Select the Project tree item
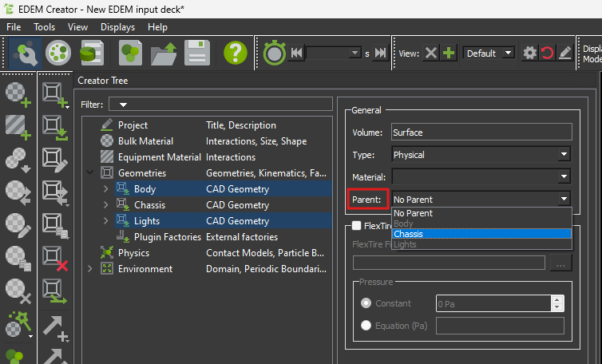The image size is (602, 364). click(x=133, y=125)
